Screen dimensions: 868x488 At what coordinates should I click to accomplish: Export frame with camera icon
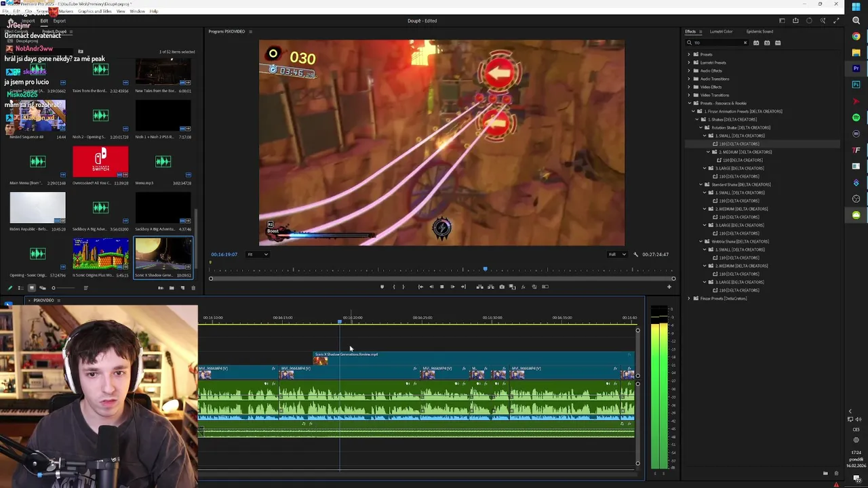(x=502, y=287)
